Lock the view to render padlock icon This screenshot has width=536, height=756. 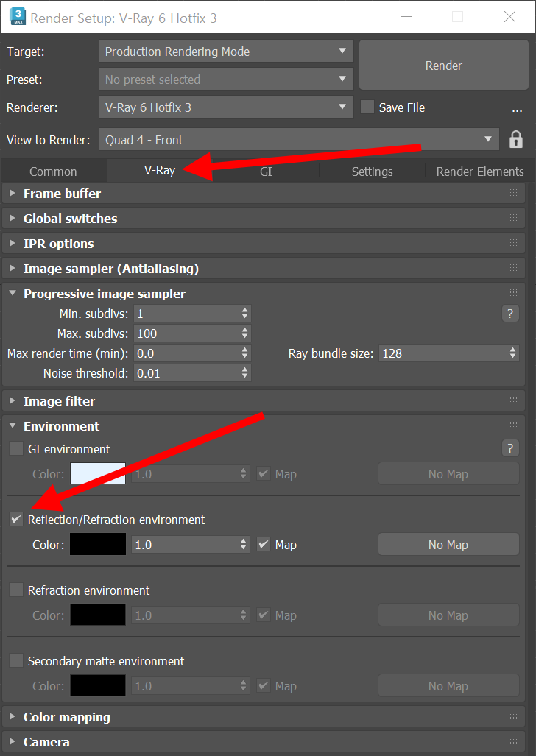coord(515,139)
